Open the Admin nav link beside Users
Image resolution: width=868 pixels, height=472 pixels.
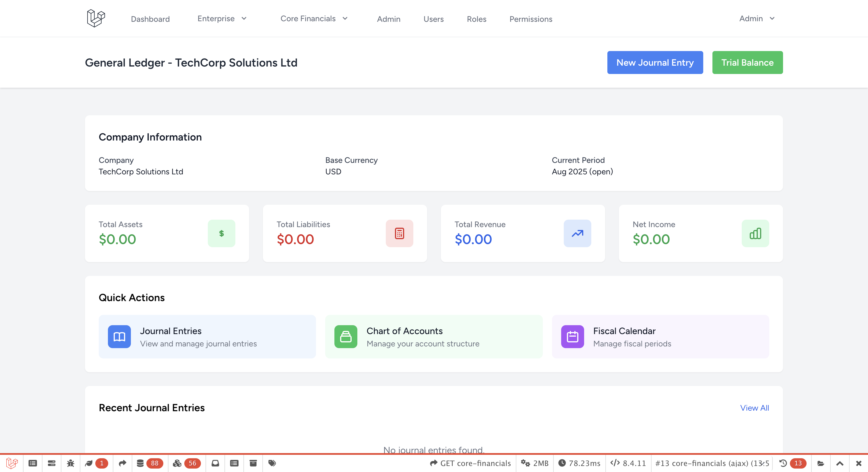tap(389, 19)
